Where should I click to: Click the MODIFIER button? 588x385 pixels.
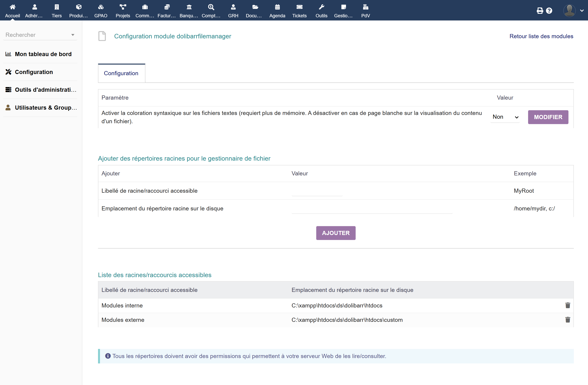tap(548, 117)
